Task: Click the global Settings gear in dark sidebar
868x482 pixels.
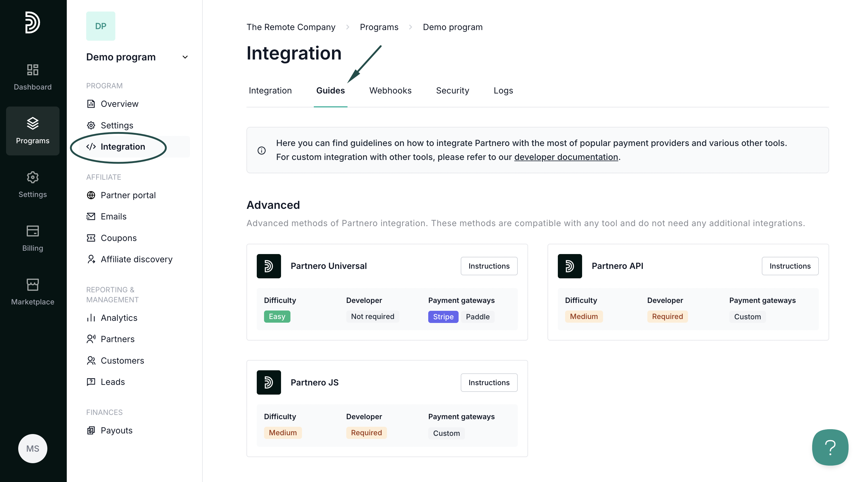Action: (32, 184)
